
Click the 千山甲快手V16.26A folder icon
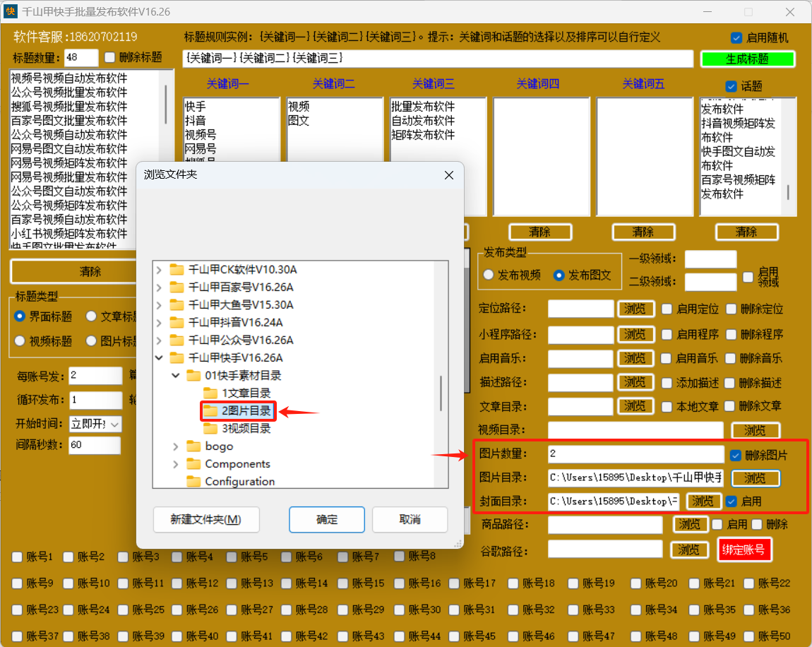click(x=177, y=357)
